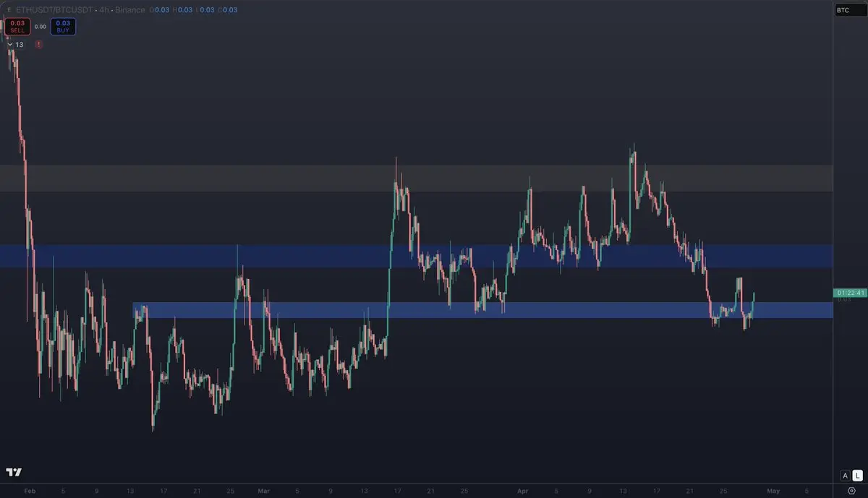Click the Apr label on time axis
868x498 pixels.
(x=523, y=491)
